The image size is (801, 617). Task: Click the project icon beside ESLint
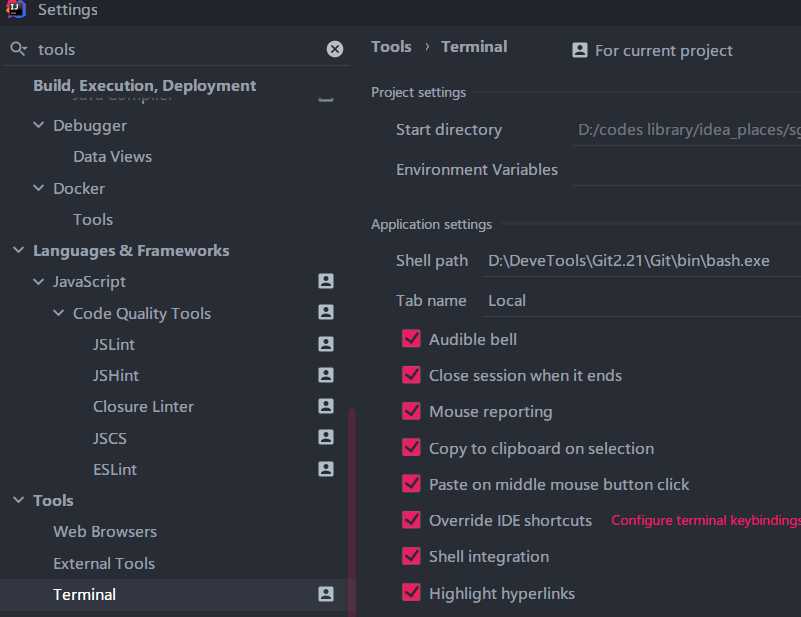pos(325,469)
